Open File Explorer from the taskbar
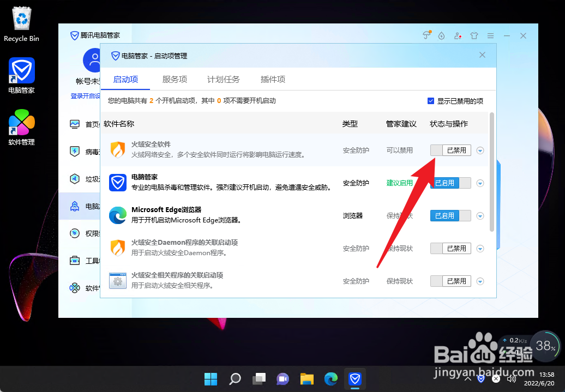565x392 pixels. pos(307,379)
